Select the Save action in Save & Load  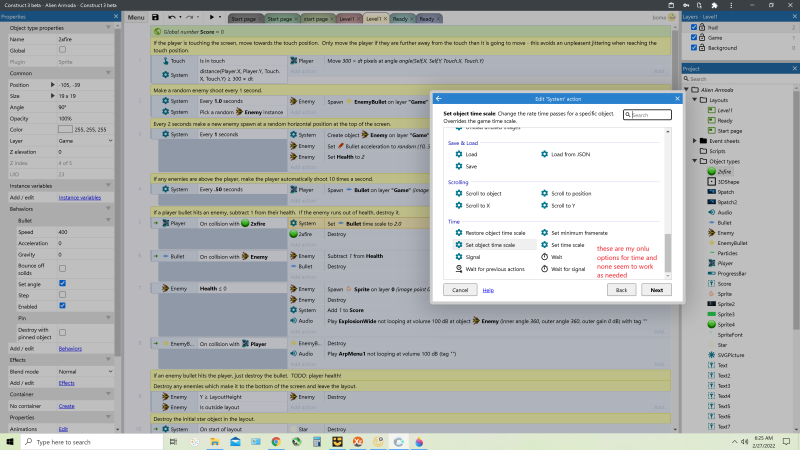point(466,166)
